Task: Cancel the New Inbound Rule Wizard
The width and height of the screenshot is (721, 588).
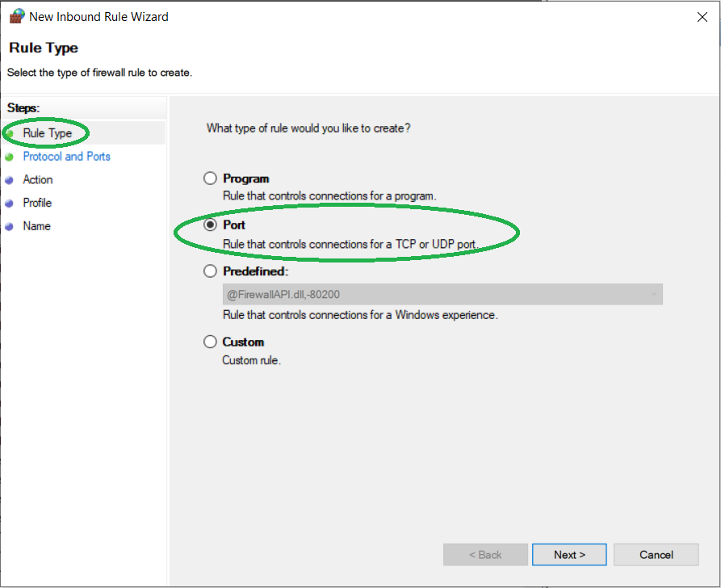Action: click(x=656, y=555)
